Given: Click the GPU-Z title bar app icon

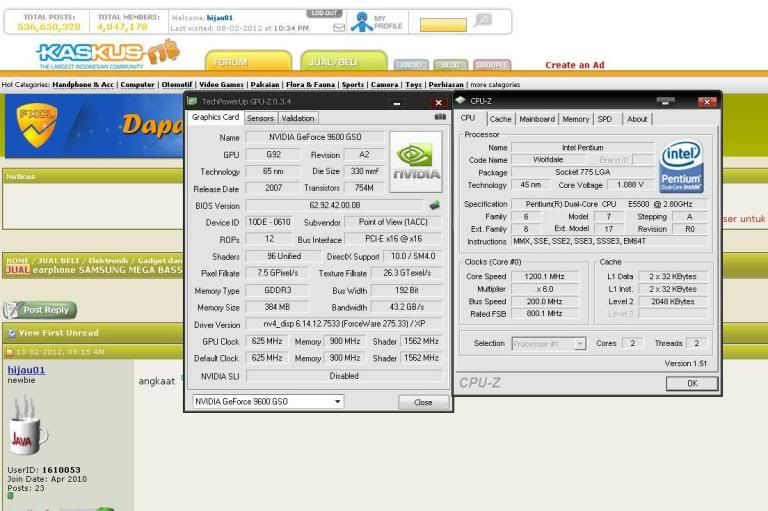Looking at the screenshot, I should click(x=192, y=101).
